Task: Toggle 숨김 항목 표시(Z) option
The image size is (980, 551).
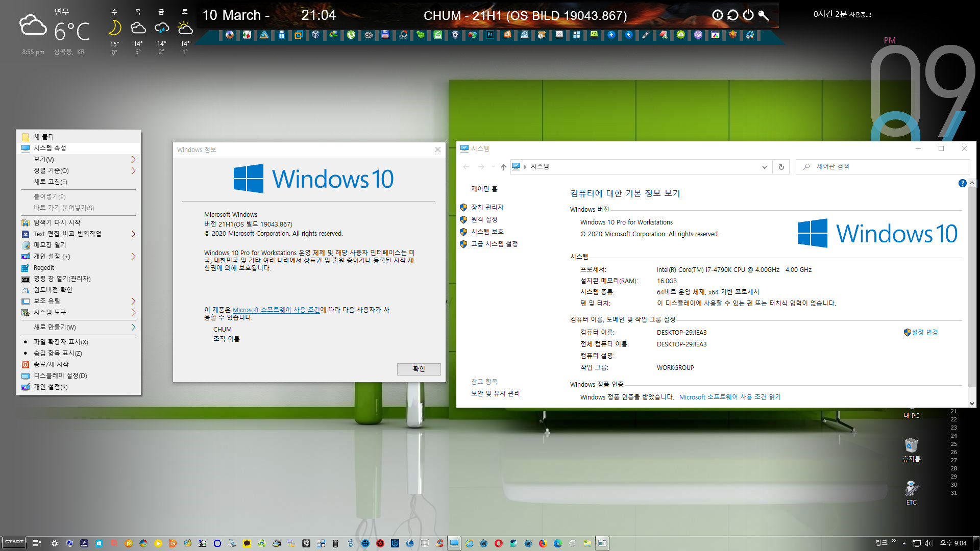Action: coord(79,353)
